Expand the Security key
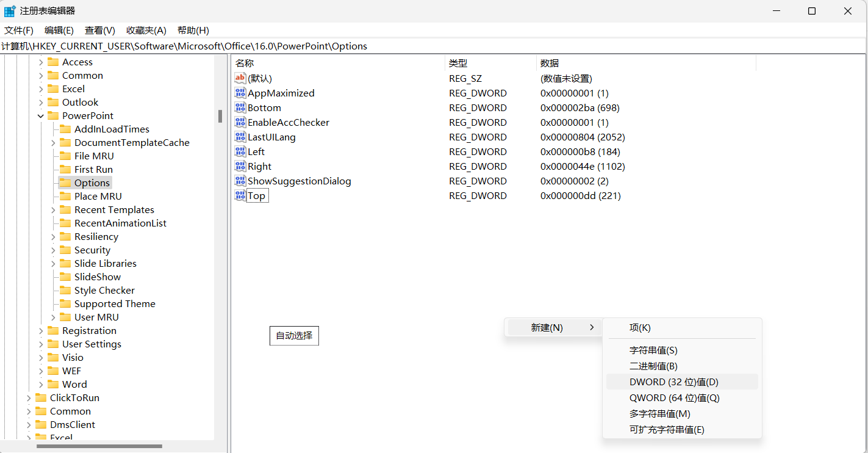This screenshot has width=868, height=453. [x=53, y=250]
